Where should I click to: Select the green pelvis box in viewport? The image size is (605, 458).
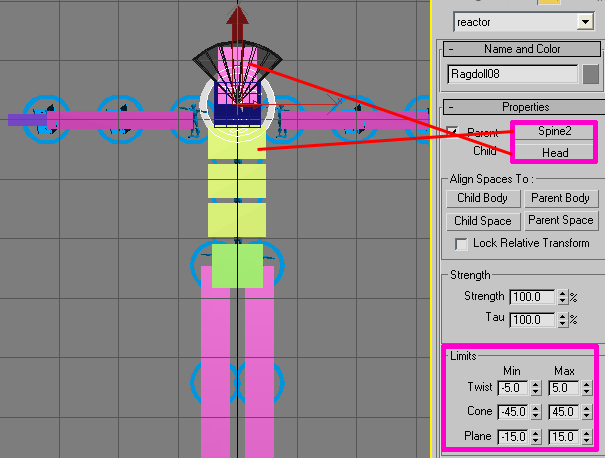click(237, 265)
